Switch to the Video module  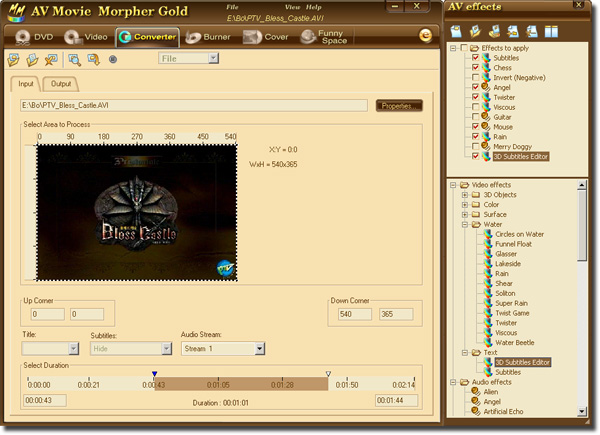[x=86, y=37]
